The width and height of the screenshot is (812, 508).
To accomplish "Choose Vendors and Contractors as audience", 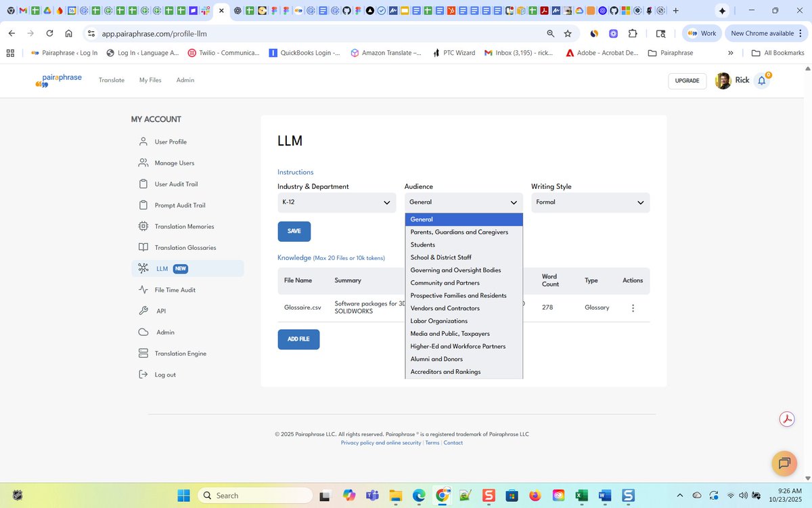I will click(x=445, y=308).
